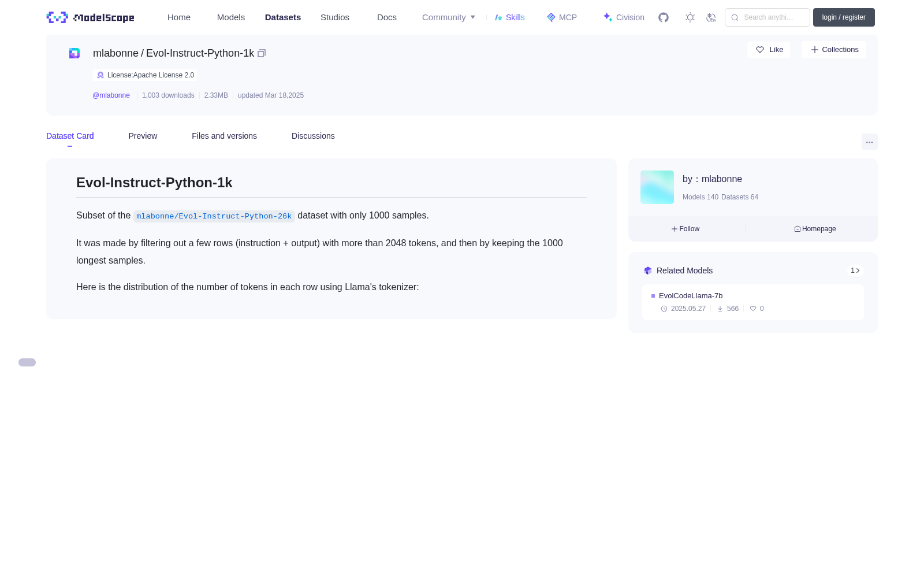Screen dimensions: 924x578
Task: Expand Related Models via the 1 chevron
Action: [x=855, y=271]
